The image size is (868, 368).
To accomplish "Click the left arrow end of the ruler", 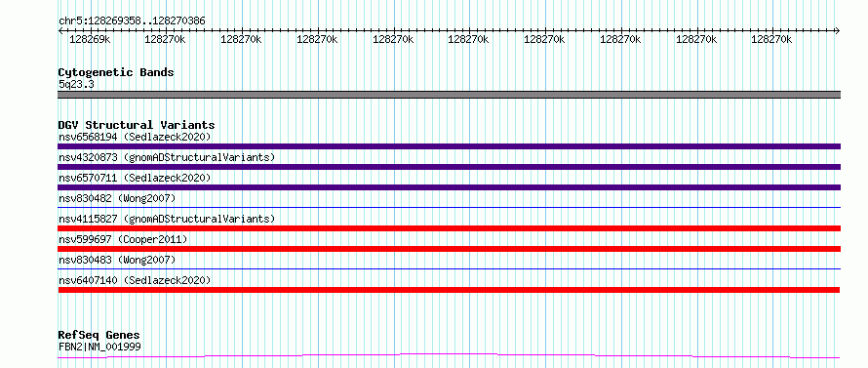I will click(60, 30).
